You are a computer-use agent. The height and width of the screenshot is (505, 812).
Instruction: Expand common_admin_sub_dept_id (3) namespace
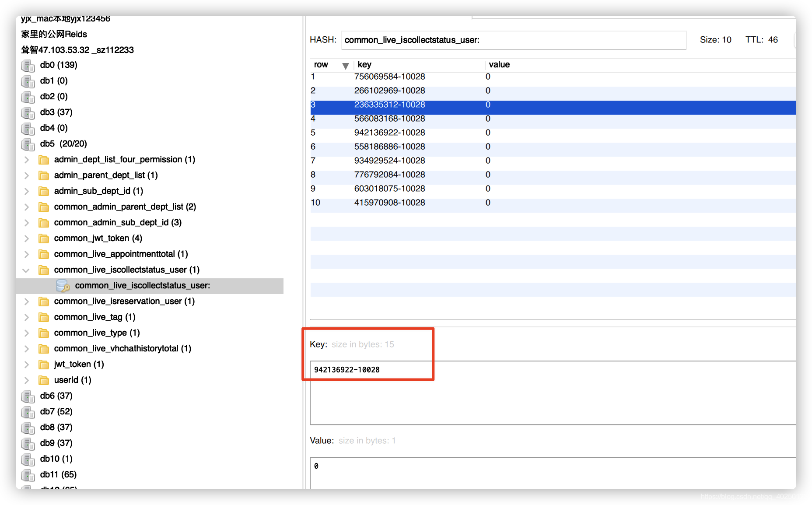point(27,223)
